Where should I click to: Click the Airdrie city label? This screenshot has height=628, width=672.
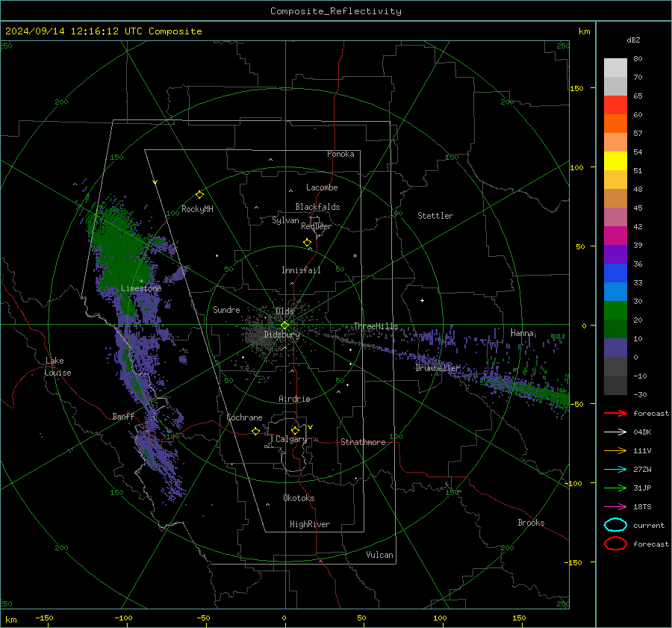(x=294, y=399)
